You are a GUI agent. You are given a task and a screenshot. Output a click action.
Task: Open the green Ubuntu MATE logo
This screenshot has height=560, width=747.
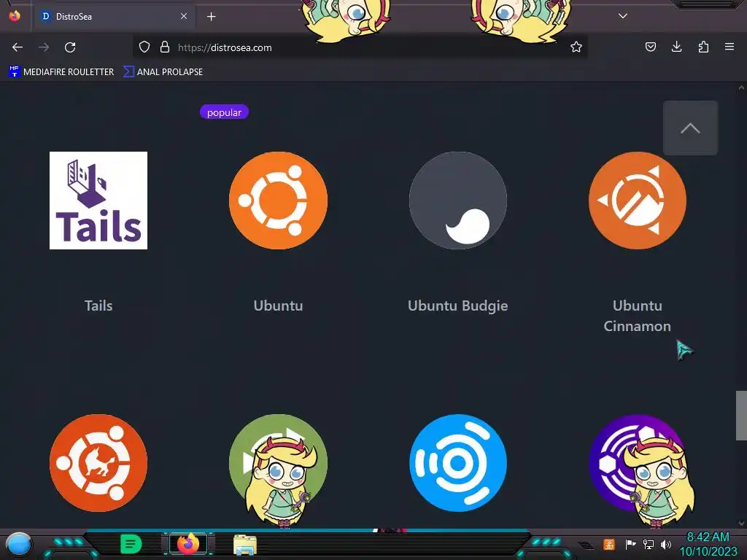278,463
